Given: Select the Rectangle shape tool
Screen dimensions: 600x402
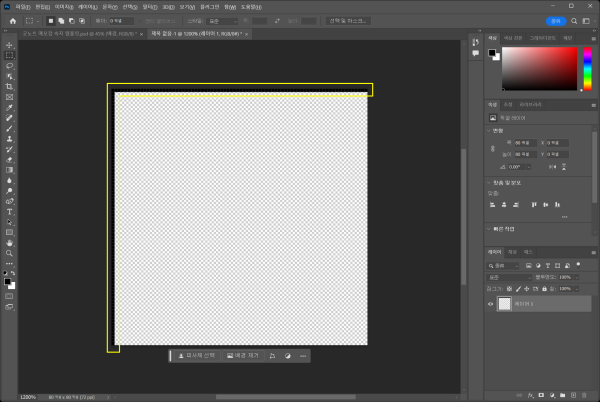Looking at the screenshot, I should pyautogui.click(x=9, y=232).
